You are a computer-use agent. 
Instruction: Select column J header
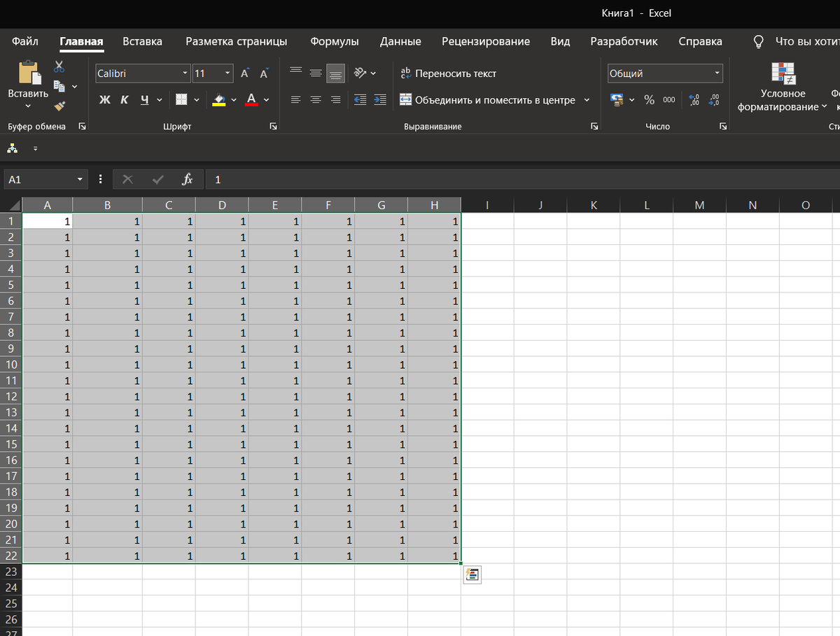click(540, 205)
